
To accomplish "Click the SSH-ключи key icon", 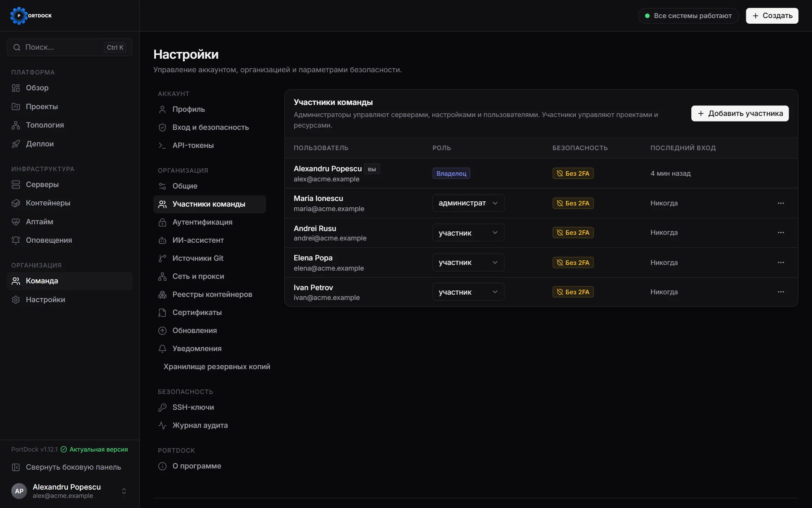I will [x=162, y=408].
